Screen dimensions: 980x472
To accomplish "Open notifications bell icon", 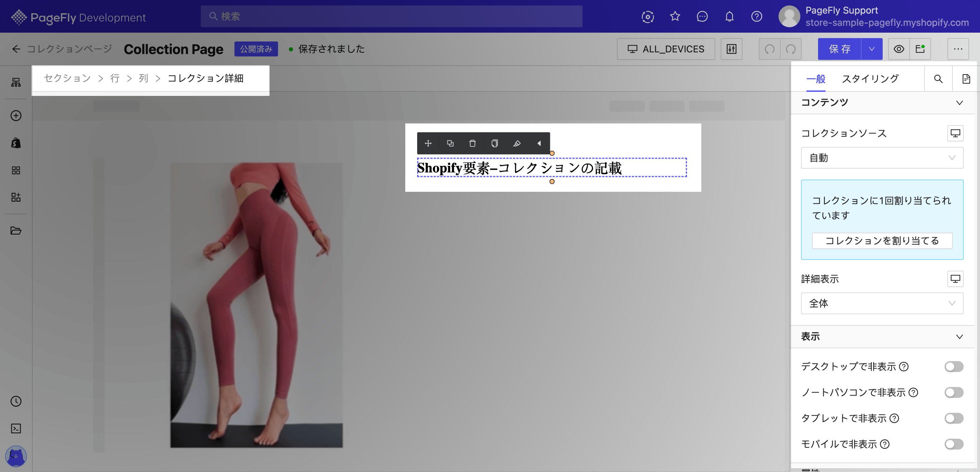I will pyautogui.click(x=729, y=16).
